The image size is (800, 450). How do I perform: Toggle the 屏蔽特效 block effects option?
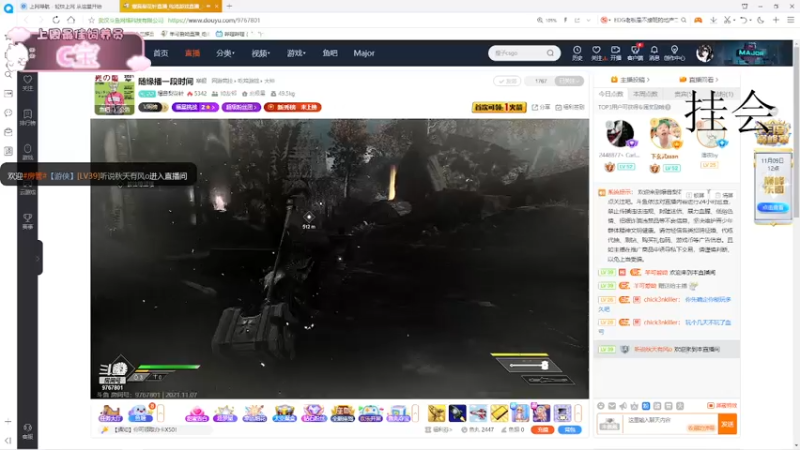722,405
